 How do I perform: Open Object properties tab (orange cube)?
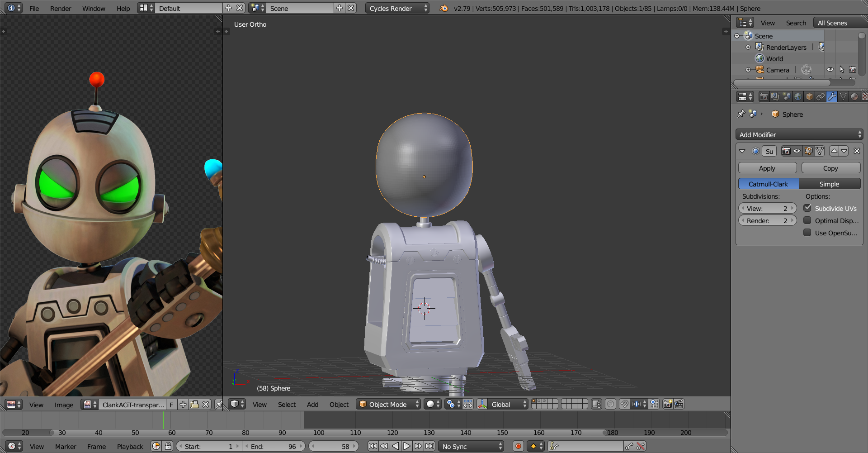click(809, 96)
